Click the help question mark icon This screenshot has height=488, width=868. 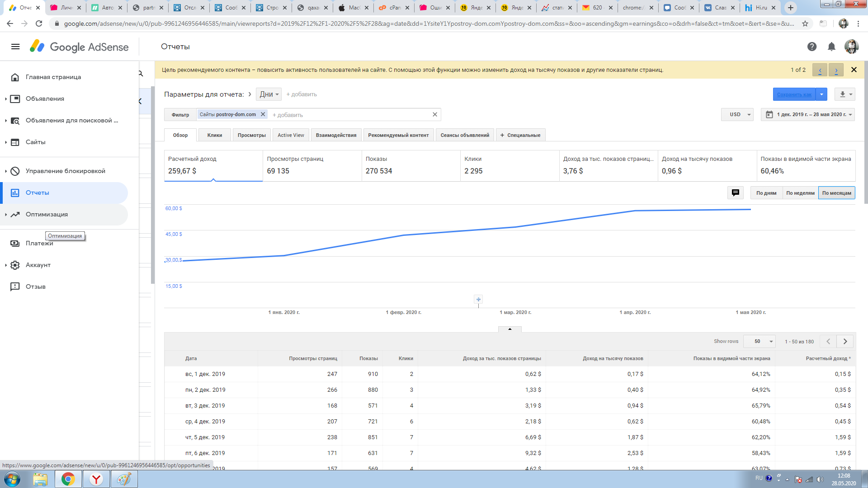coord(812,47)
